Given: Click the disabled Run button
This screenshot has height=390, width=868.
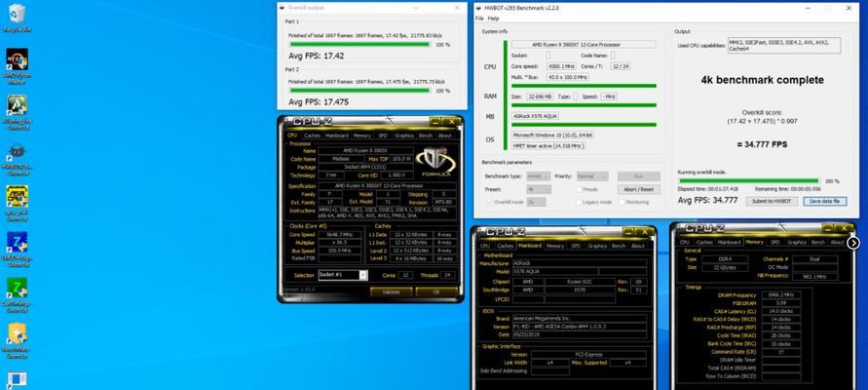Looking at the screenshot, I should pyautogui.click(x=638, y=176).
